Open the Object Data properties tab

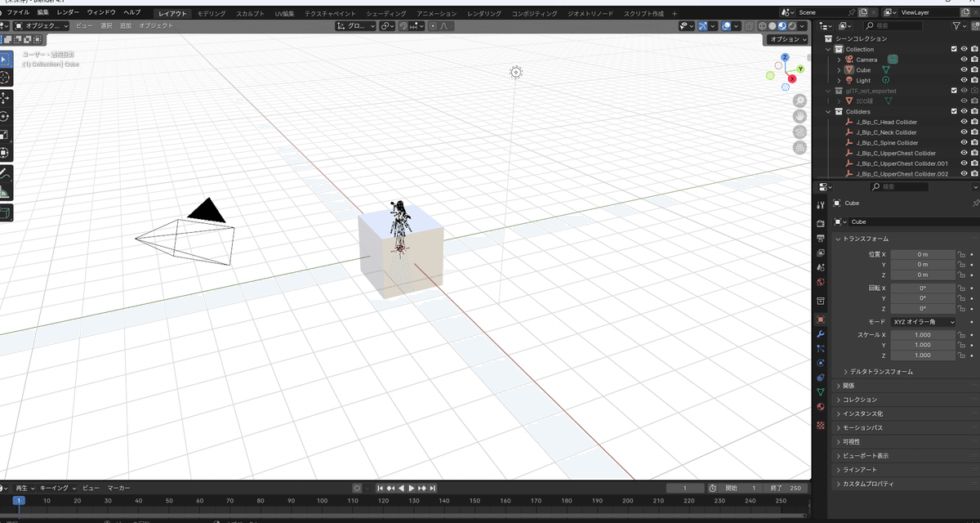click(x=821, y=391)
